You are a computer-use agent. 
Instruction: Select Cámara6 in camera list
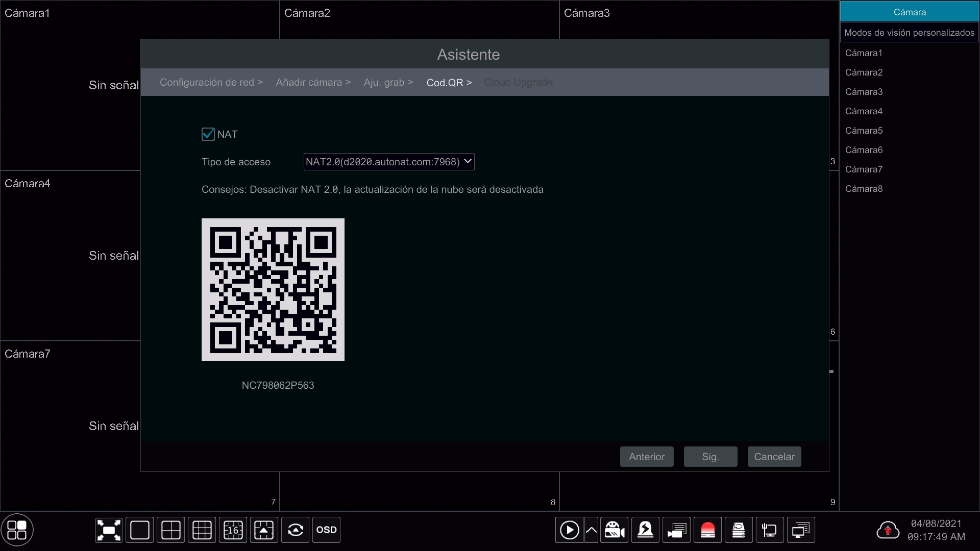864,150
